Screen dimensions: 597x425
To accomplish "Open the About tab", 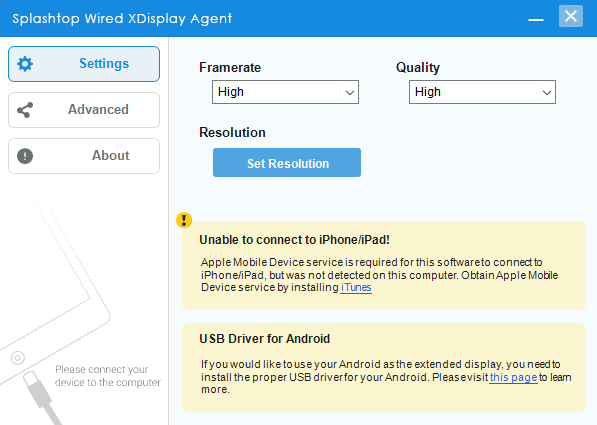I will 84,156.
